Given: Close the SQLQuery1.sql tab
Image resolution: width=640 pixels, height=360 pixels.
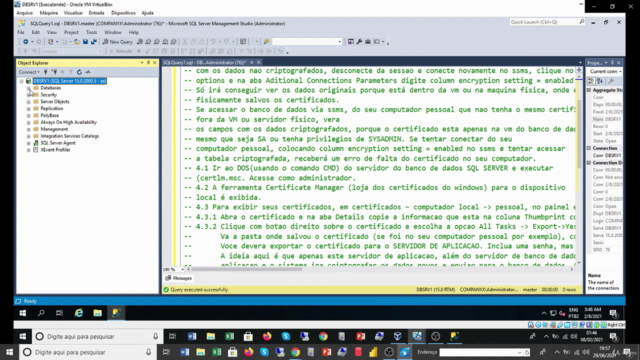Looking at the screenshot, I should 259,62.
